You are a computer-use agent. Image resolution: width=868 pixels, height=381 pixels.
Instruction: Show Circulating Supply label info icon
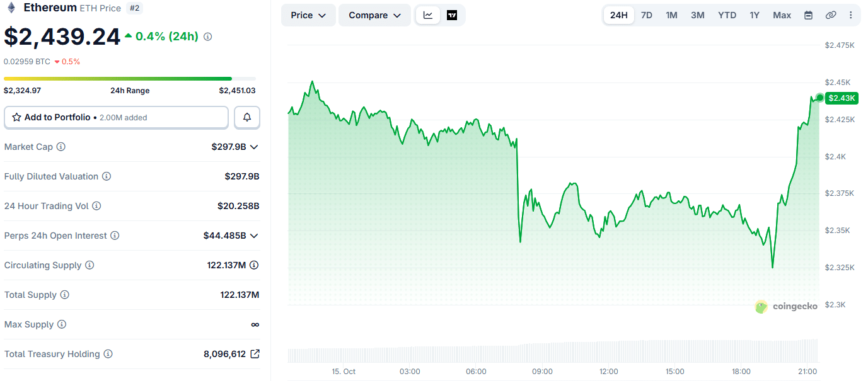90,265
